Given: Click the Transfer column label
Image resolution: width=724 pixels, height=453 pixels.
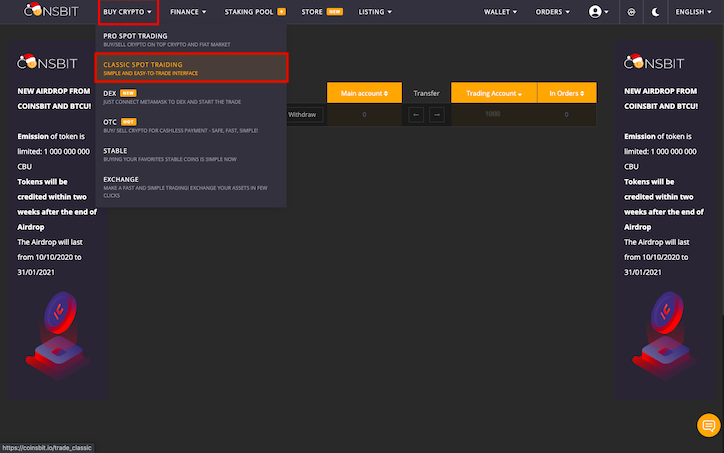Looking at the screenshot, I should tap(426, 93).
